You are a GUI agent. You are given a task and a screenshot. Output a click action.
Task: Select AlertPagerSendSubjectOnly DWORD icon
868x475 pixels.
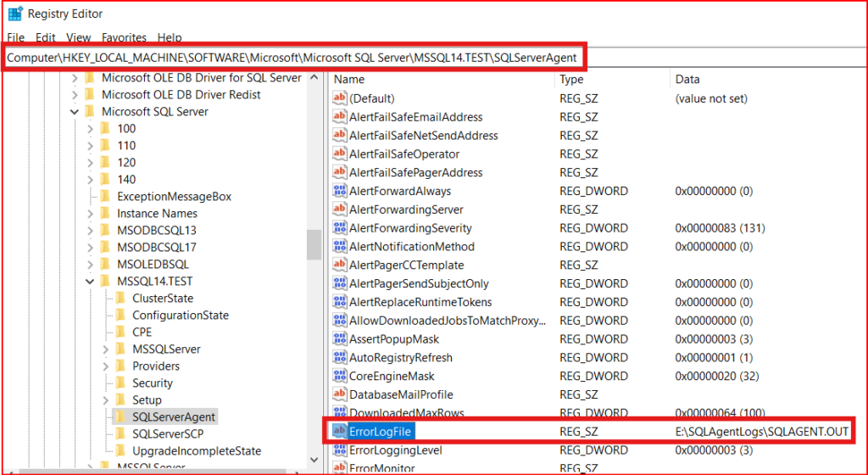[339, 283]
